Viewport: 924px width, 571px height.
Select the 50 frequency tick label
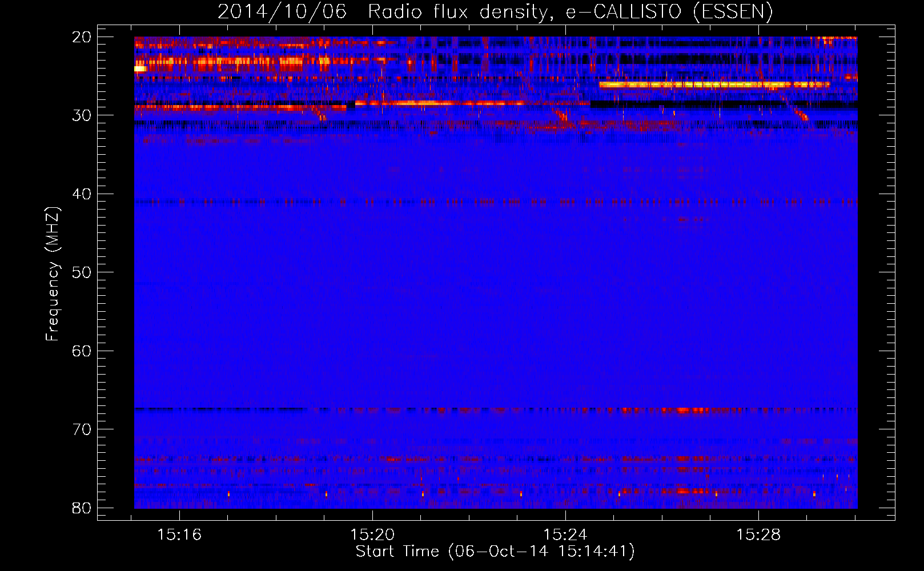point(82,272)
